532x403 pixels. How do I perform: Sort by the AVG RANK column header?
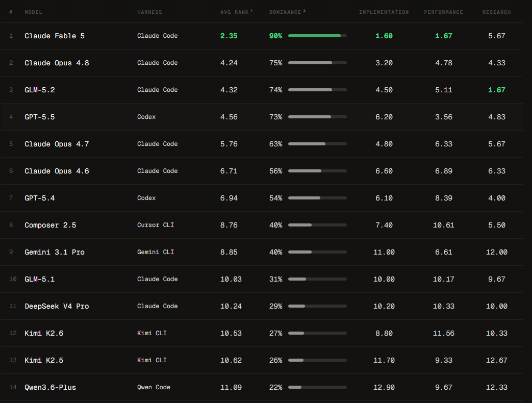235,12
